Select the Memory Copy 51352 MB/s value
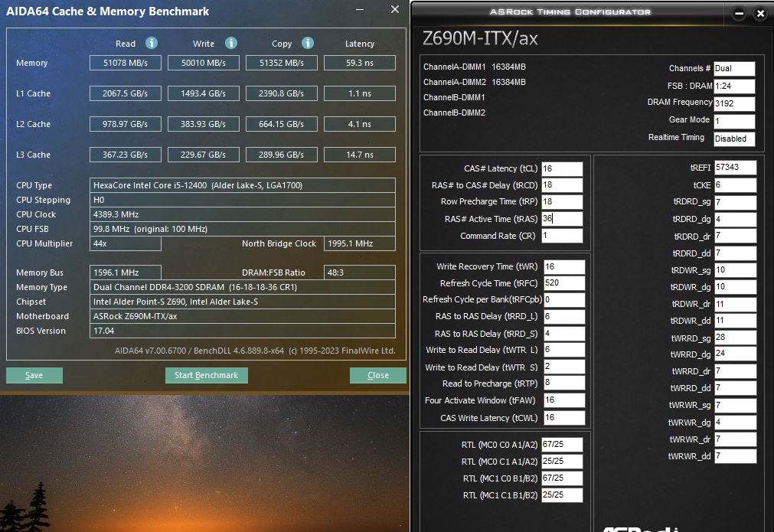Screen dimensions: 774x532 [282, 63]
